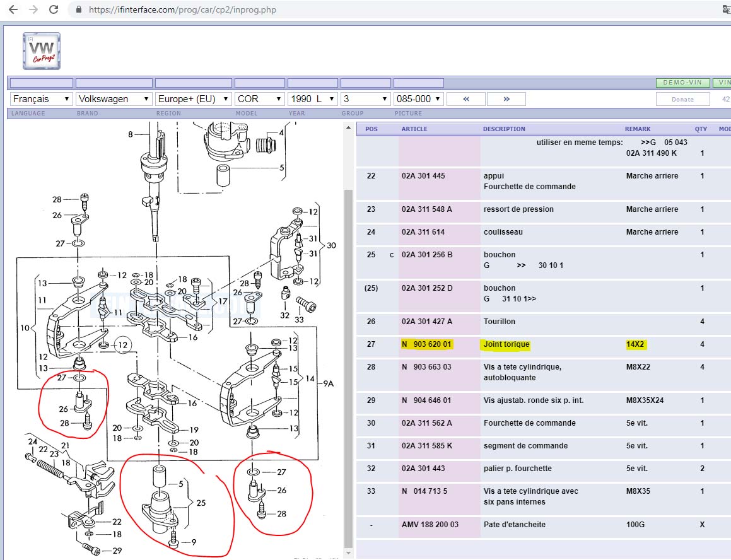Viewport: 731px width, 560px height.
Task: Click the circled callout 12 in the diagram
Action: (123, 345)
